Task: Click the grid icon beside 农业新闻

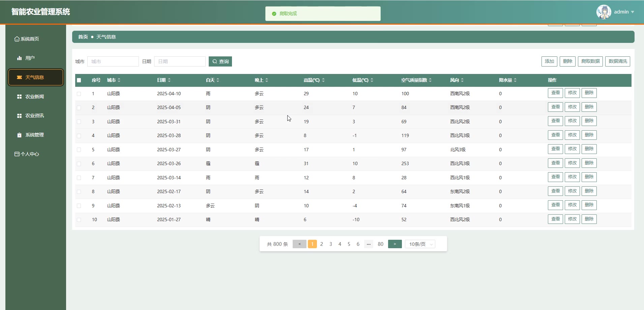Action: 19,97
